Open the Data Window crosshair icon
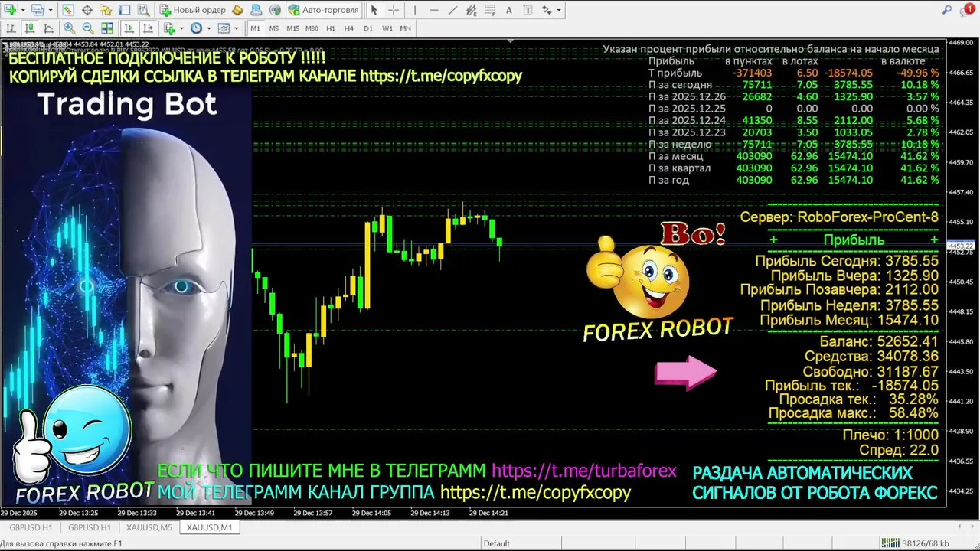 pos(87,10)
